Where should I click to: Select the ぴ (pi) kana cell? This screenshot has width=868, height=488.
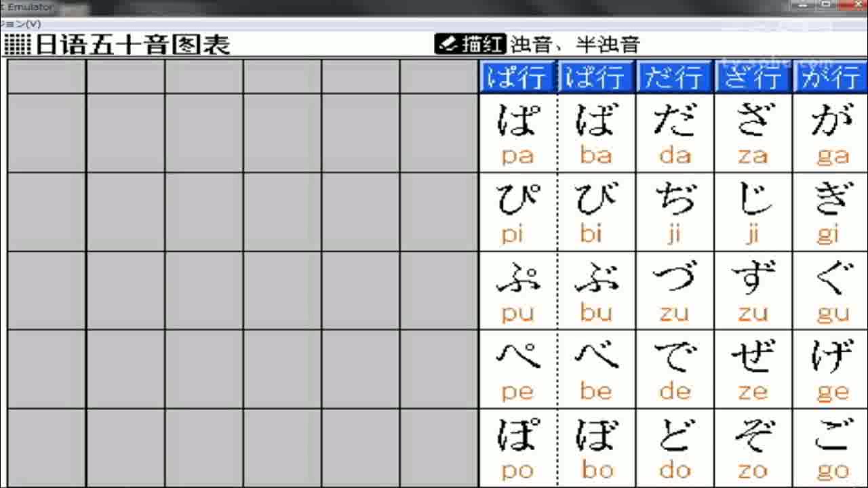(x=518, y=212)
